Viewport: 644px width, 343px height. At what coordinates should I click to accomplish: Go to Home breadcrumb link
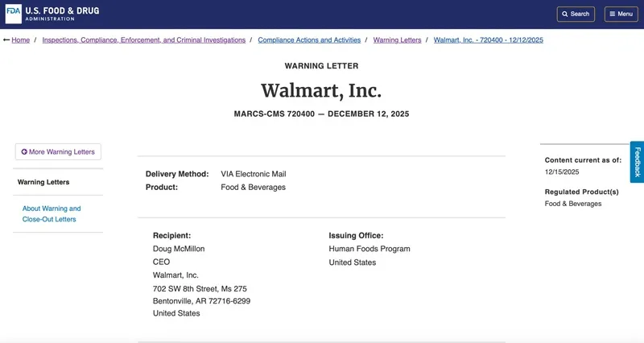tap(21, 39)
